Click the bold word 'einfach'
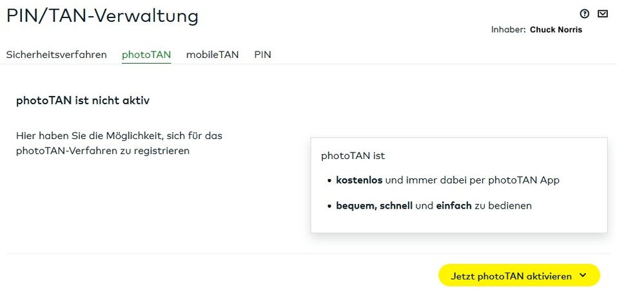Image resolution: width=644 pixels, height=300 pixels. pyautogui.click(x=454, y=206)
